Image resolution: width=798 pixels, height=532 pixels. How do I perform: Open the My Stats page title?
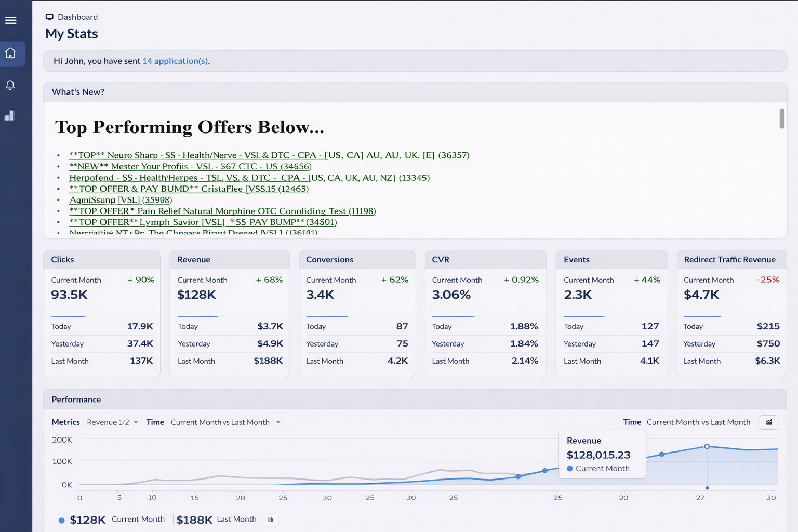tap(71, 34)
